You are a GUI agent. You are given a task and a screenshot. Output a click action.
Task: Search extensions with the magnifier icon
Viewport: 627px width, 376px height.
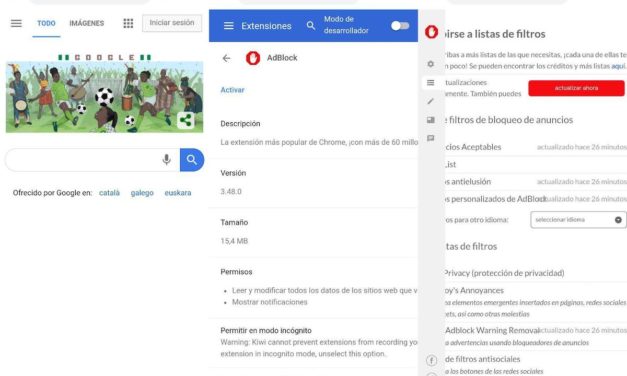[311, 26]
